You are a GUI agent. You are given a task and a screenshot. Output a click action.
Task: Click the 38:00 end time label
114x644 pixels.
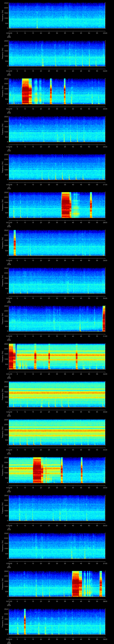105,601
